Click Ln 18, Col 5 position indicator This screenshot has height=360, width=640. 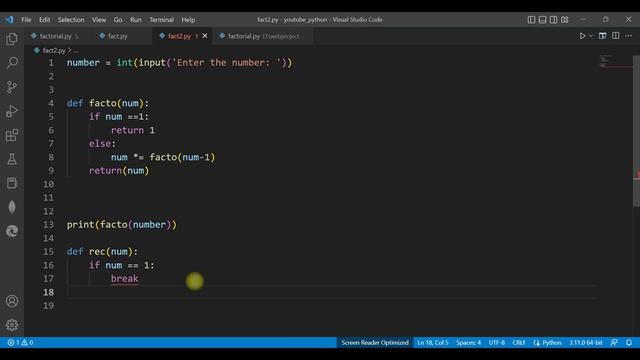point(433,342)
